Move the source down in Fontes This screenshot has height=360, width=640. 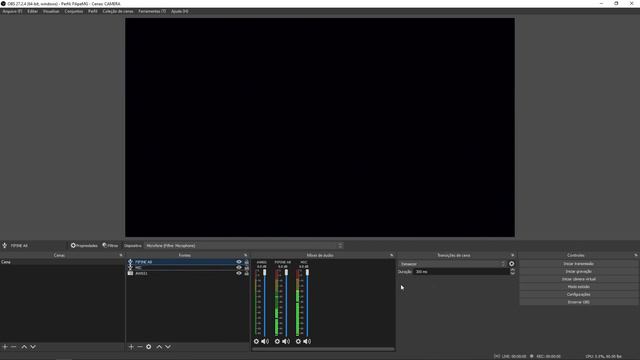pos(168,347)
